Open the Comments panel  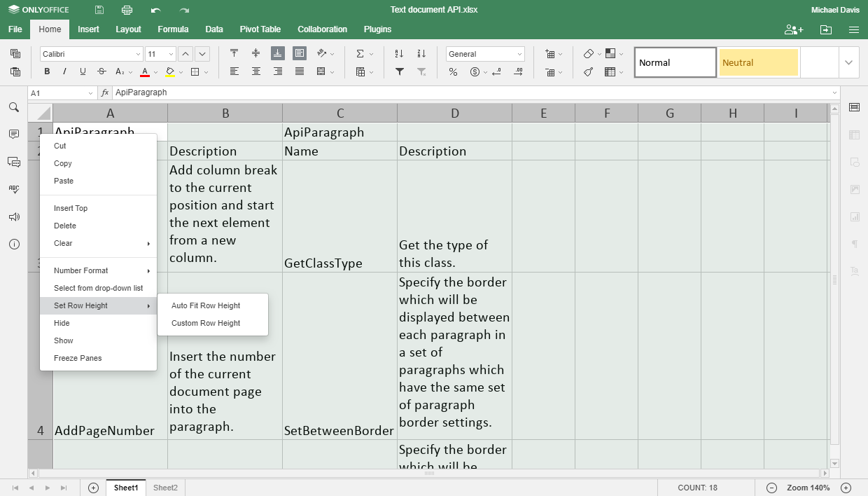point(14,135)
